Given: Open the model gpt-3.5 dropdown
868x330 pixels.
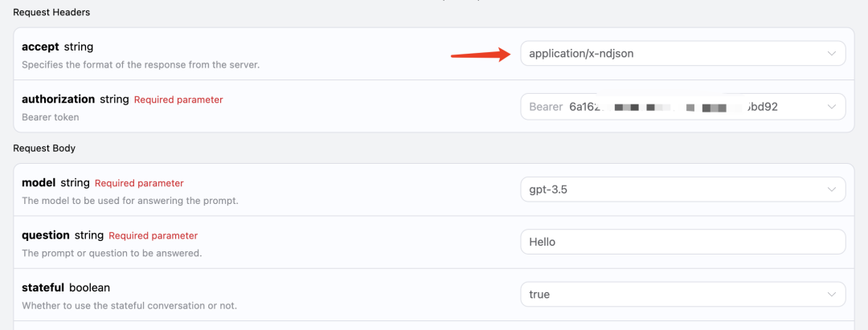Looking at the screenshot, I should [682, 189].
